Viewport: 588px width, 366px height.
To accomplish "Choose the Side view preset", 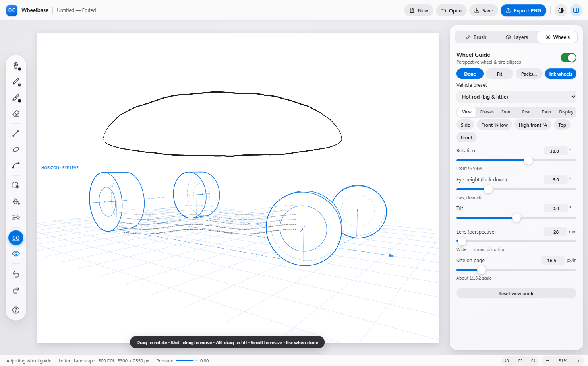I will click(x=465, y=125).
